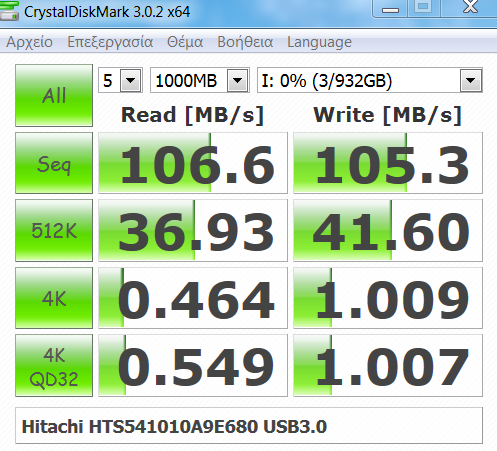
Task: Minimize the CrystalDiskMark window
Action: click(x=390, y=8)
